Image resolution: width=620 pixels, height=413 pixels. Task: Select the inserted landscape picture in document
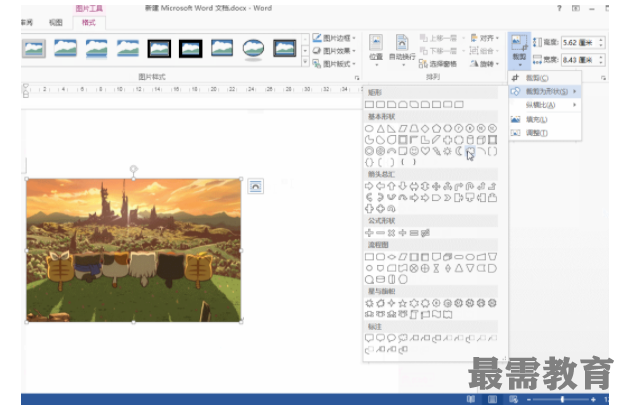coord(134,250)
